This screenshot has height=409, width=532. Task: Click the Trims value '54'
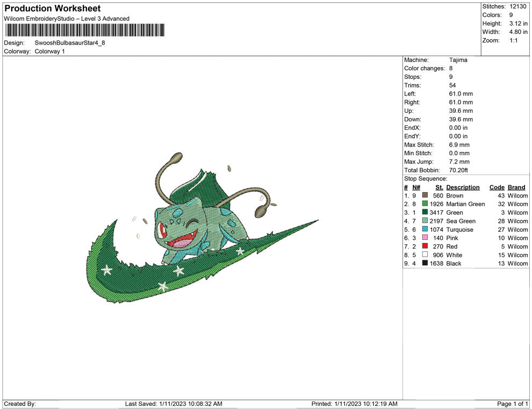click(452, 85)
